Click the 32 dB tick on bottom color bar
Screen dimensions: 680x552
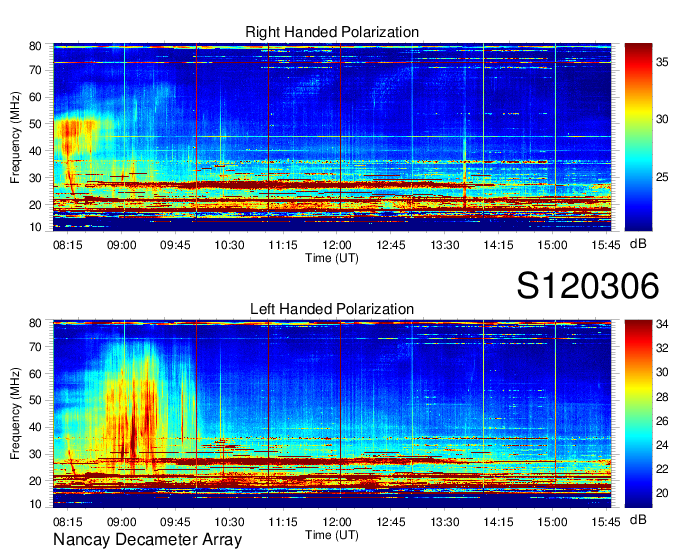point(662,348)
